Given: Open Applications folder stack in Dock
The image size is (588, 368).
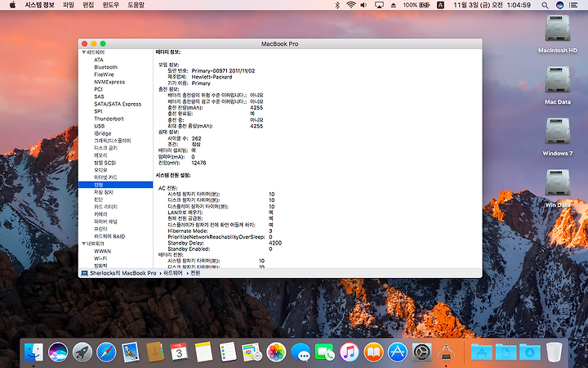Looking at the screenshot, I should 482,352.
